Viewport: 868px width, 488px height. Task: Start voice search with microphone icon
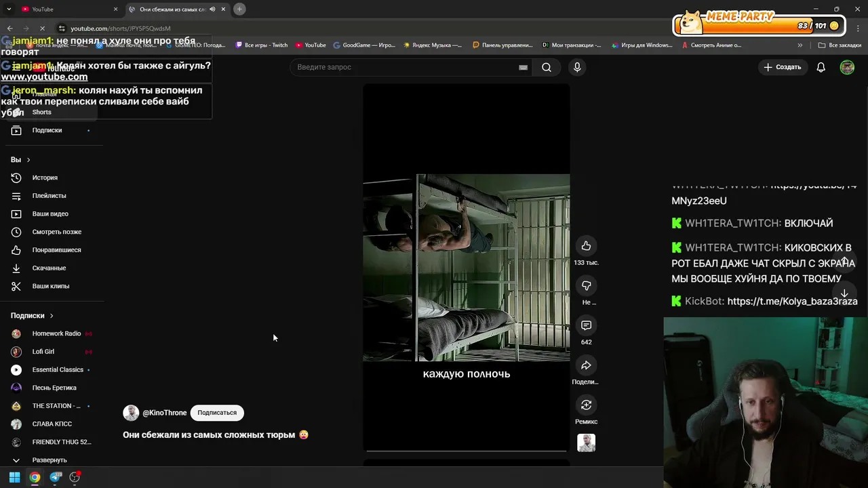pyautogui.click(x=577, y=67)
